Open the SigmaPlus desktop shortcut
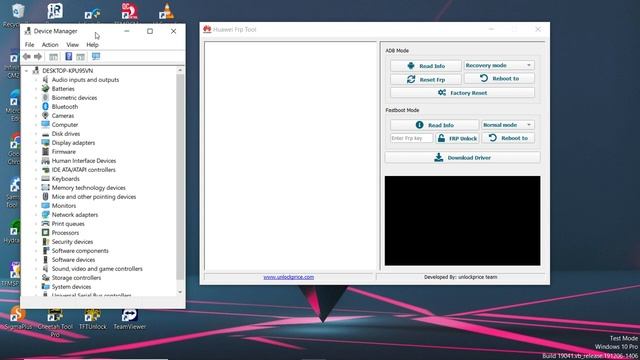Viewport: 640px width, 360px height. (x=18, y=318)
